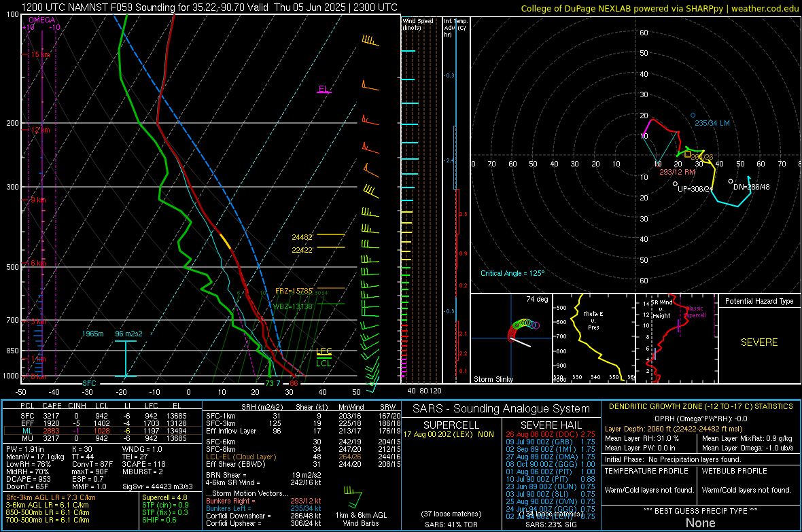
Task: Click the 1965m inflow layer depth label
Action: pos(92,334)
